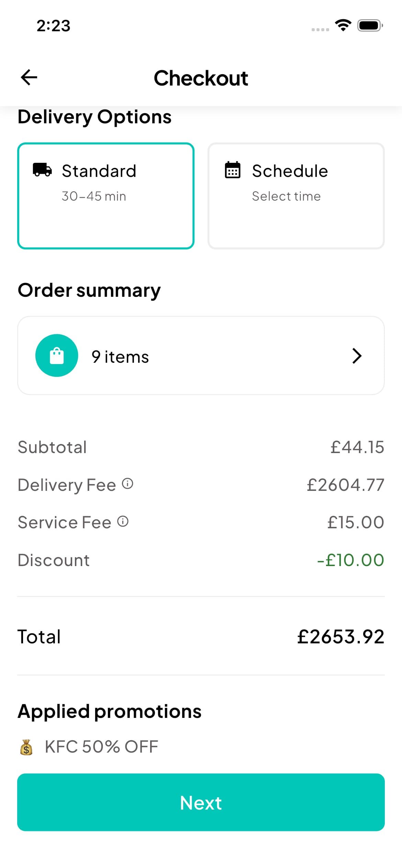Open the 9 items order card
The height and width of the screenshot is (868, 402).
pos(201,356)
